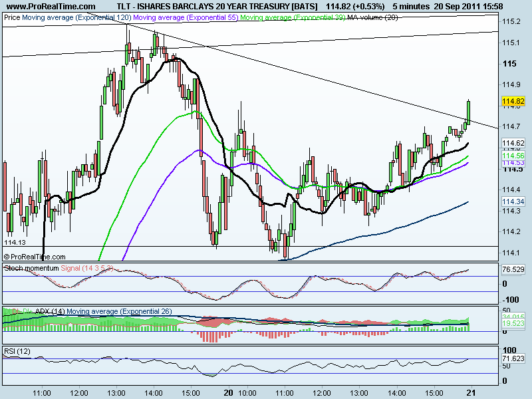Click the 115.1 price axis label
Image resolution: width=532 pixels, height=399 pixels.
(511, 43)
